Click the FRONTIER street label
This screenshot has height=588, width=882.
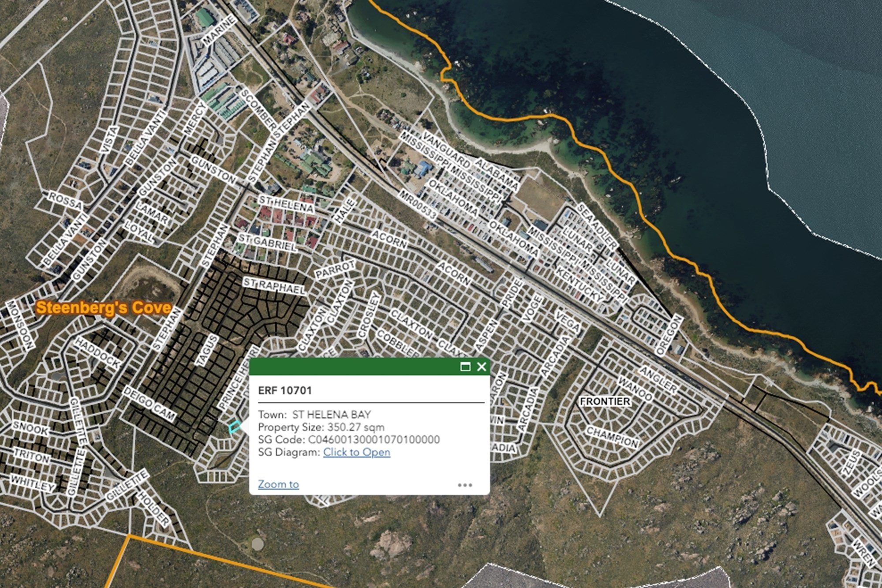[605, 401]
